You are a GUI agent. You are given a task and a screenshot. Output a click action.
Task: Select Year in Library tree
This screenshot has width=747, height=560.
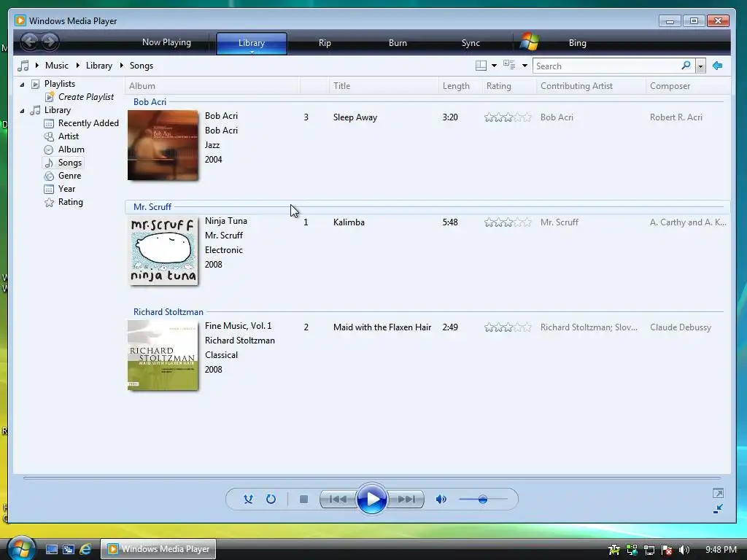[x=66, y=189]
